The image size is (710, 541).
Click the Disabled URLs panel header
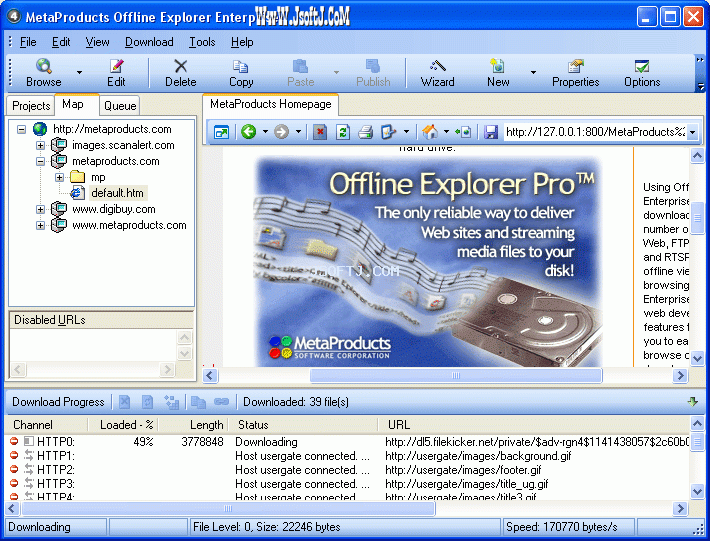tap(101, 320)
